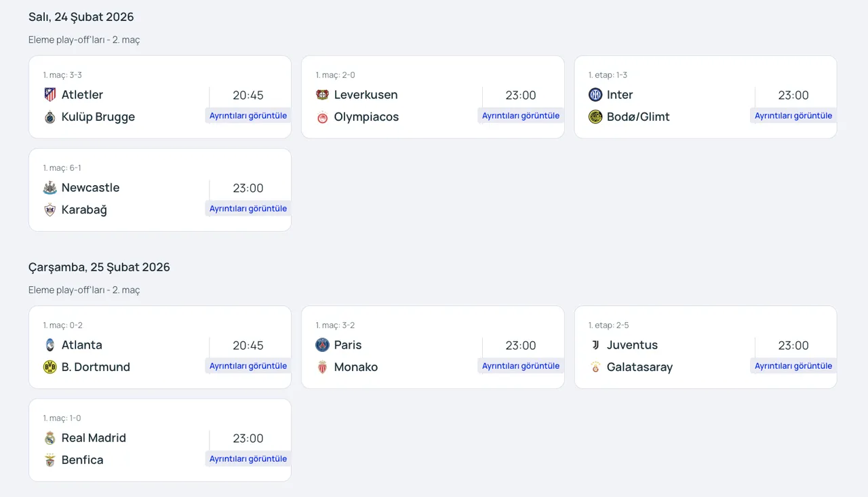Open details for the Atletler vs Kulüp Brugge match
Screen dimensions: 868x497
click(x=247, y=115)
